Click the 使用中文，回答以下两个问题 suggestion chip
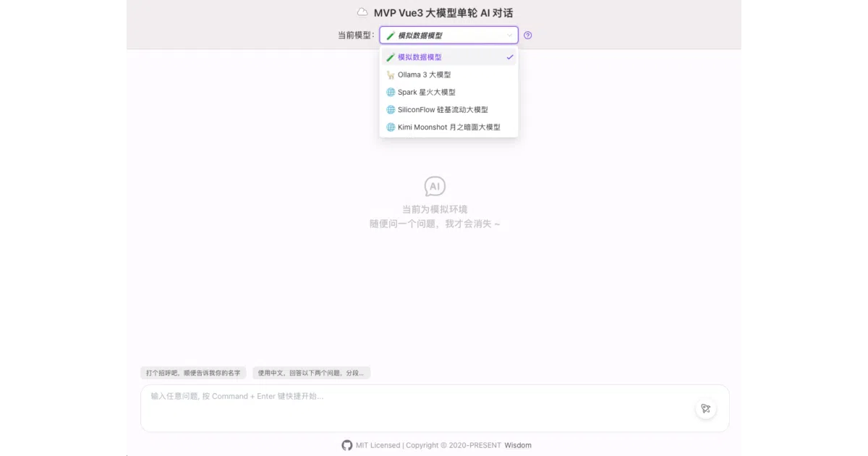 [311, 373]
